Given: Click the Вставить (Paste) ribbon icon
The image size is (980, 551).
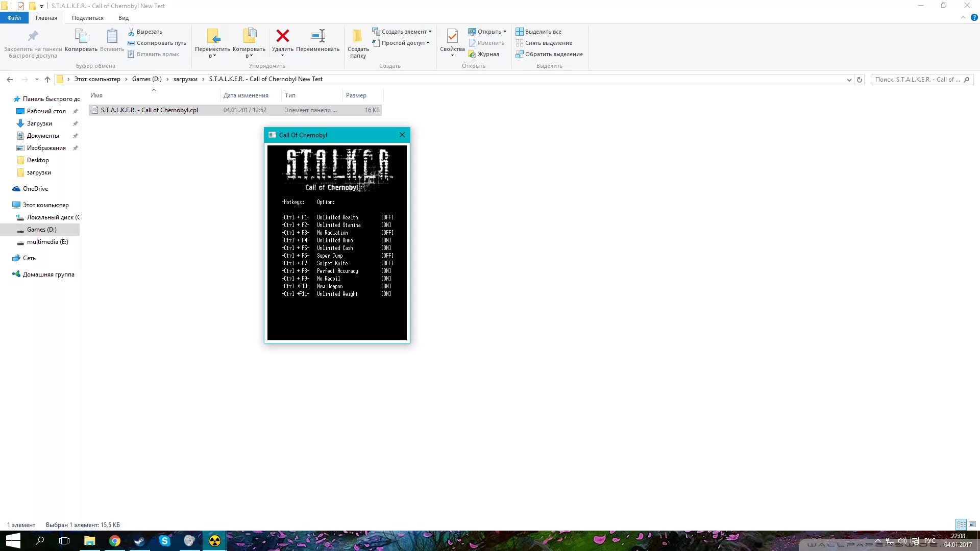Looking at the screenshot, I should click(x=112, y=36).
